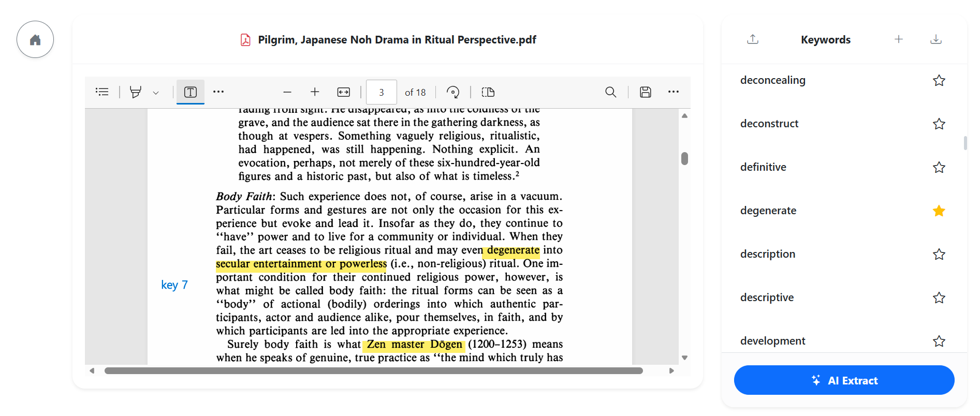Click the horizontal scrollbar left arrow
The width and height of the screenshot is (980, 416).
click(x=92, y=370)
